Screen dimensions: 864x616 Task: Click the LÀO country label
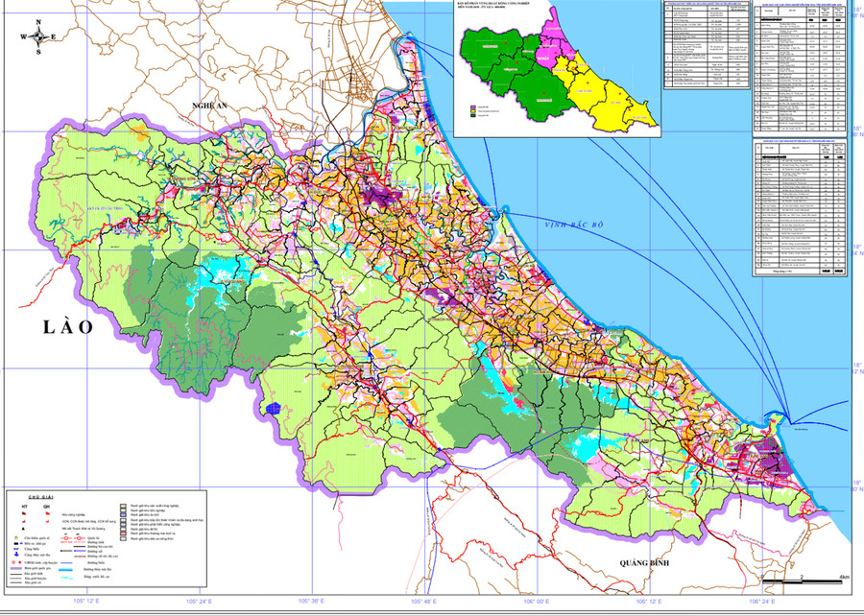point(68,328)
